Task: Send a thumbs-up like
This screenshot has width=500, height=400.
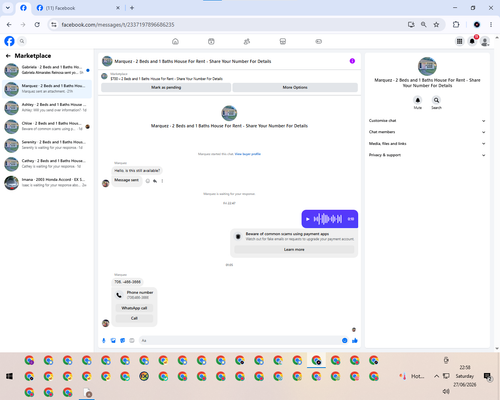Action: point(355,340)
